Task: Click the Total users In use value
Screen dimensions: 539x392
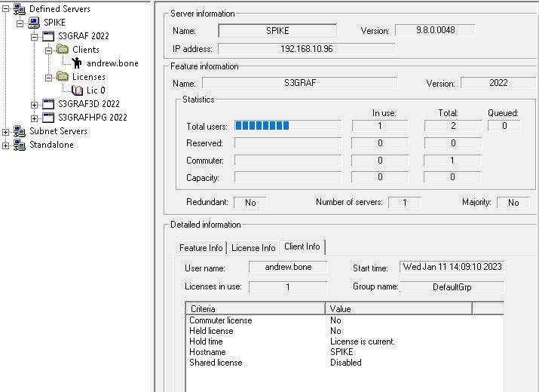Action: point(380,126)
